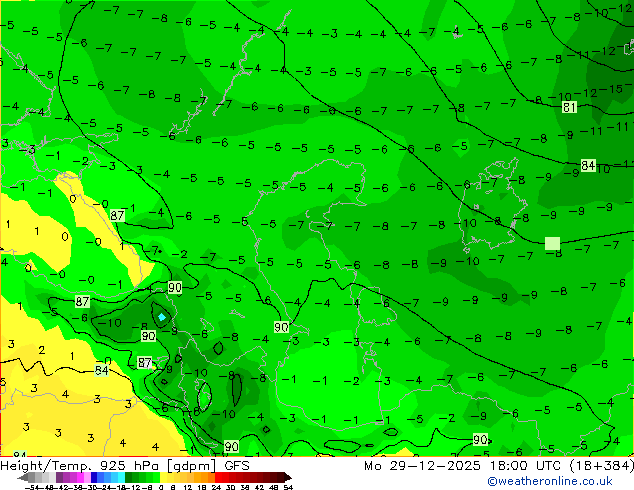
Task: Click the blank pale green contour label box
Action: click(x=552, y=243)
